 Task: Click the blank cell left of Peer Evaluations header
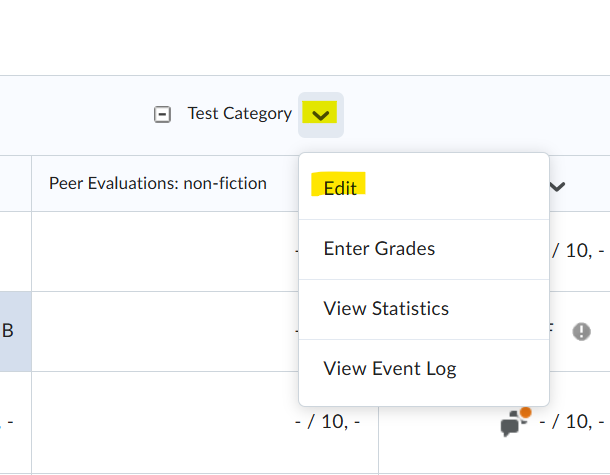coord(14,183)
